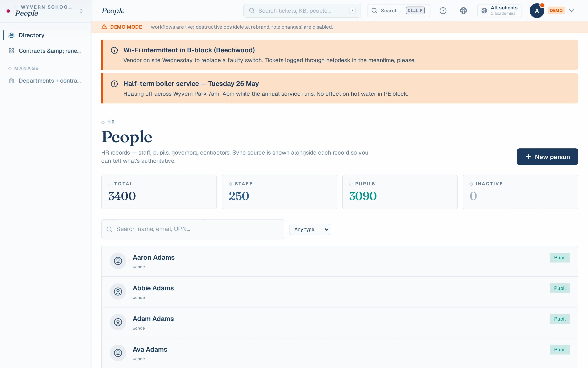Focus the Search tickets, KB, people field
588x368 pixels.
pos(302,11)
